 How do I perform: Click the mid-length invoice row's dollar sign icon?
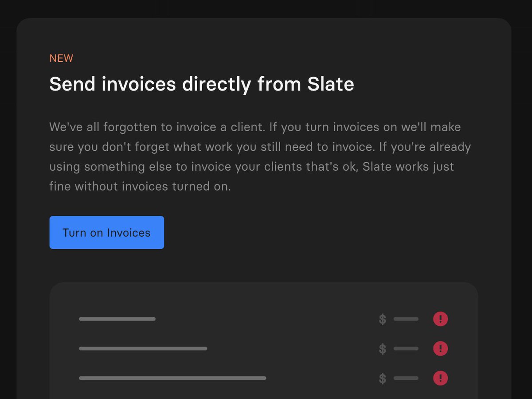click(x=383, y=349)
